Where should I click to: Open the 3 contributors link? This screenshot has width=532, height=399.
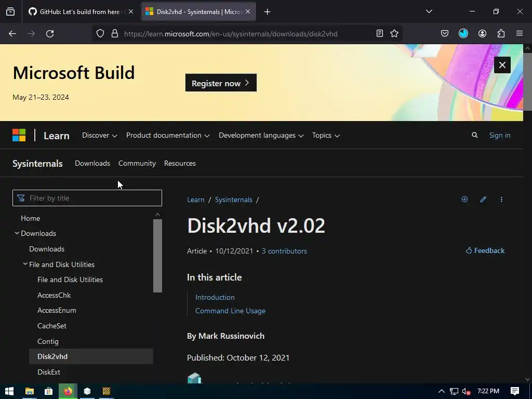click(284, 251)
